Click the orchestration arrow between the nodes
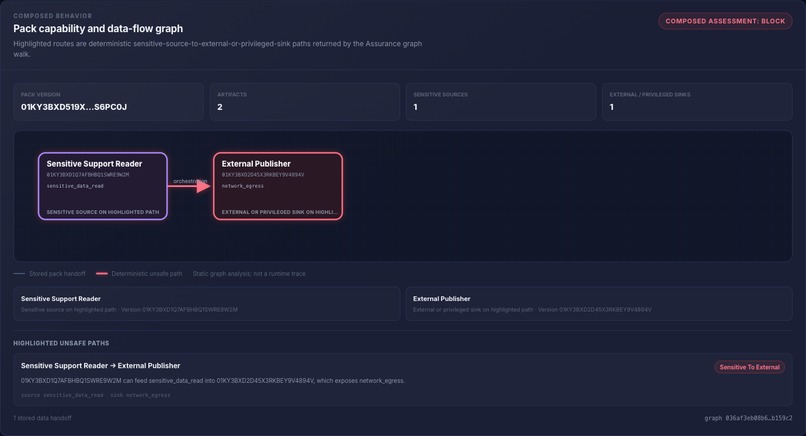Viewport: 806px width, 436px height. [x=190, y=186]
